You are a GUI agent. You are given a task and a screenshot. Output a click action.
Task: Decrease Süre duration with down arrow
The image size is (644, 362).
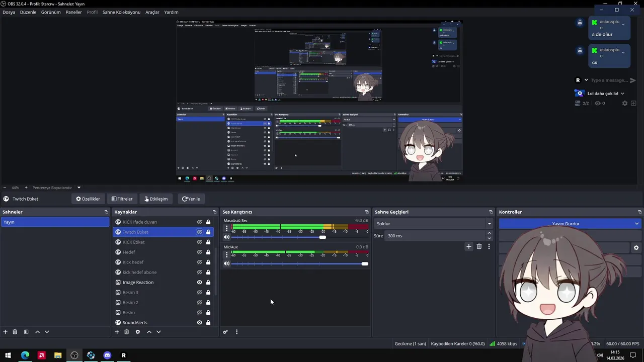[x=489, y=238]
